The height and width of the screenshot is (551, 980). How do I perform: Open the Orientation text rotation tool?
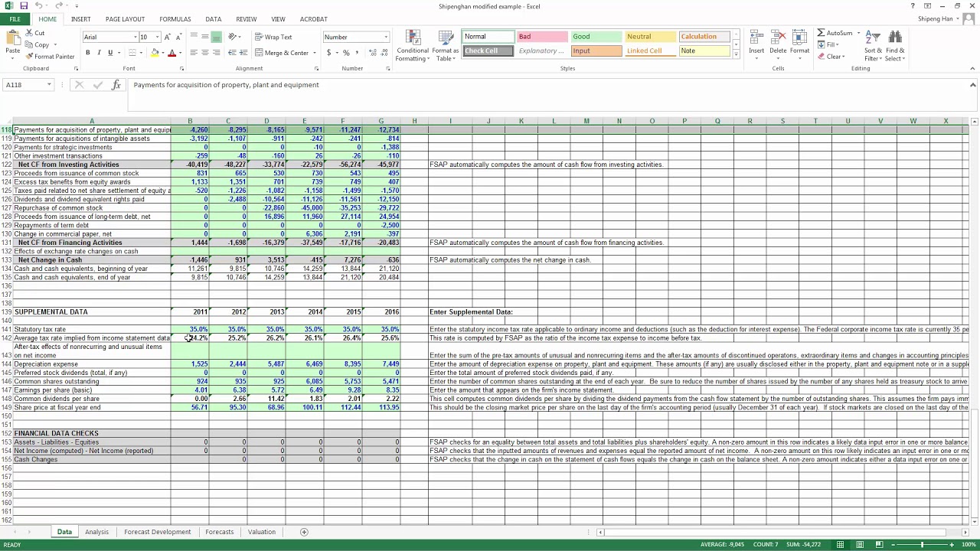[x=234, y=37]
